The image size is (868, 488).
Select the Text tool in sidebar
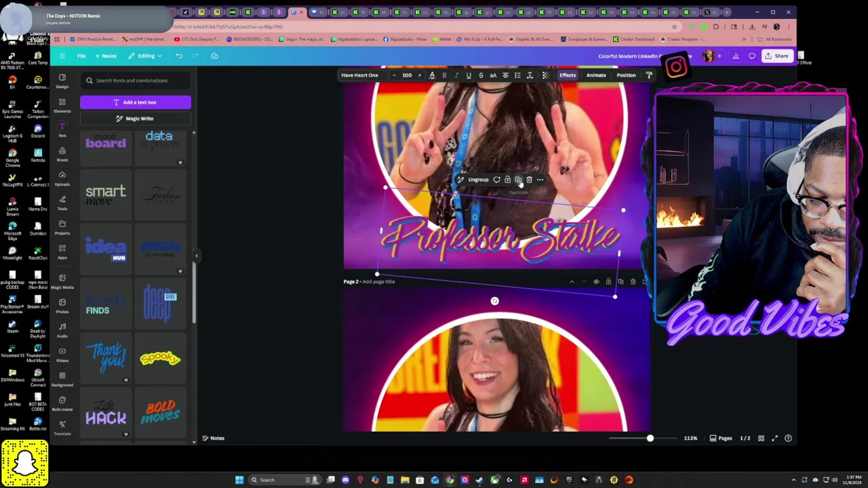click(62, 129)
